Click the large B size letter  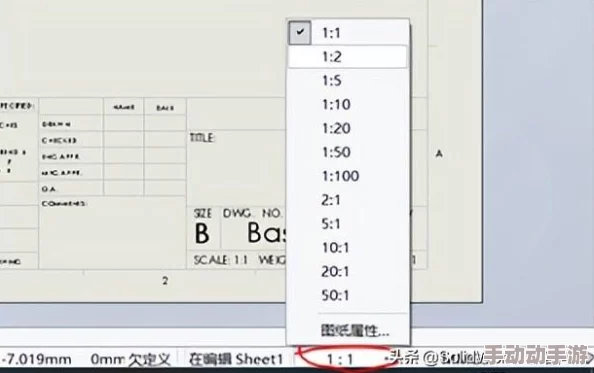click(x=202, y=233)
